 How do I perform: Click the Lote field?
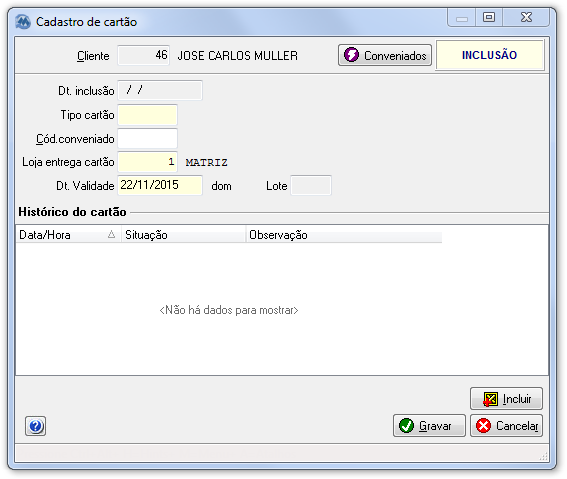[x=311, y=185]
